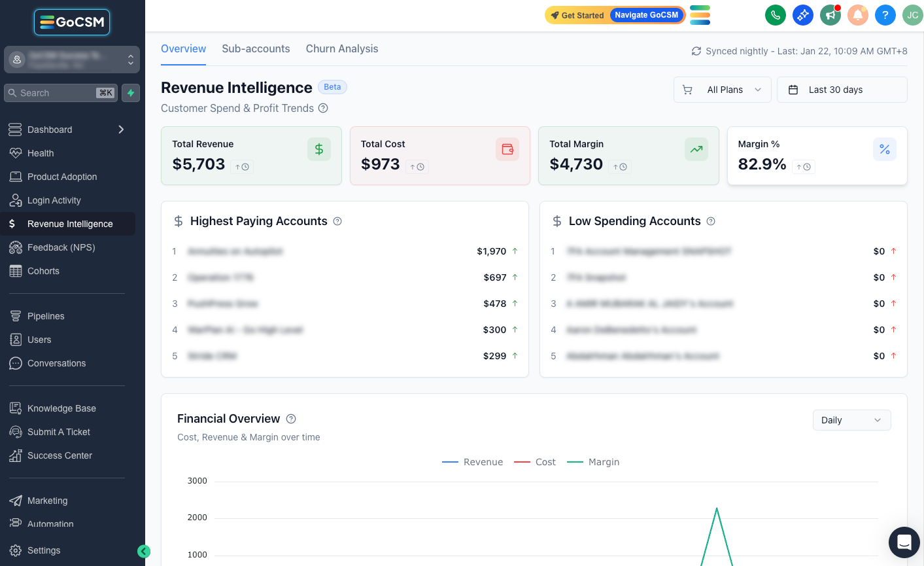Screen dimensions: 924x566
Task: Click the help icon beside Highest Paying Accounts
Action: 337,221
